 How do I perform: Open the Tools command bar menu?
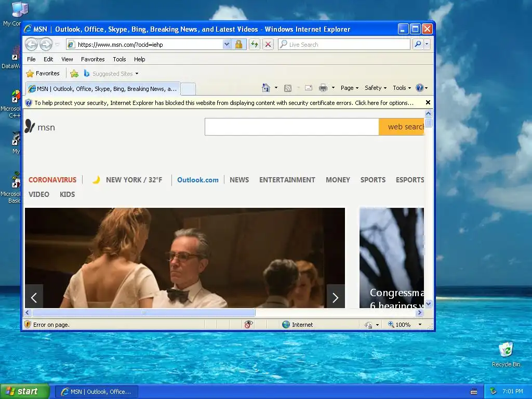(x=402, y=88)
